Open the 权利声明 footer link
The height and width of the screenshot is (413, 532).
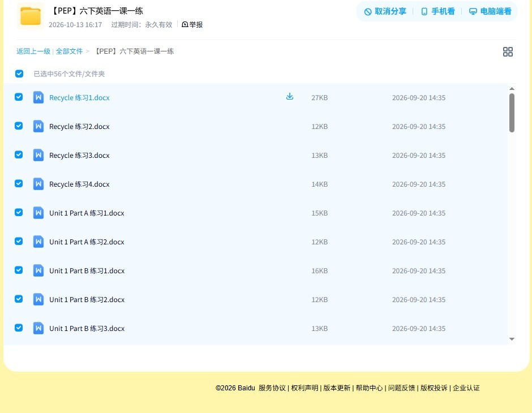click(304, 388)
